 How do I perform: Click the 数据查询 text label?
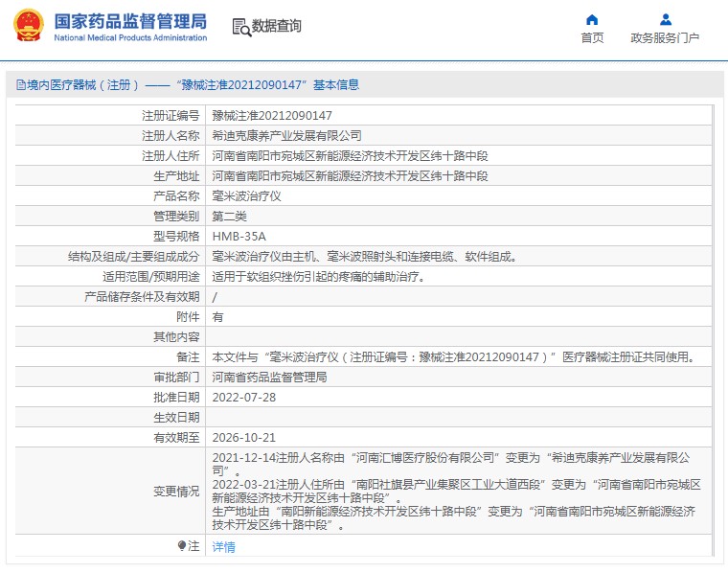coord(277,27)
